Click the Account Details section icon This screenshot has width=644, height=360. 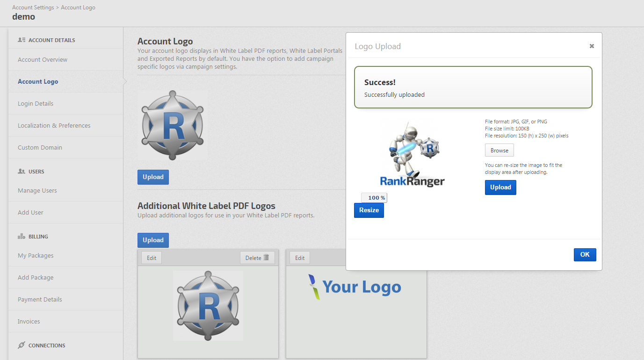tap(22, 40)
